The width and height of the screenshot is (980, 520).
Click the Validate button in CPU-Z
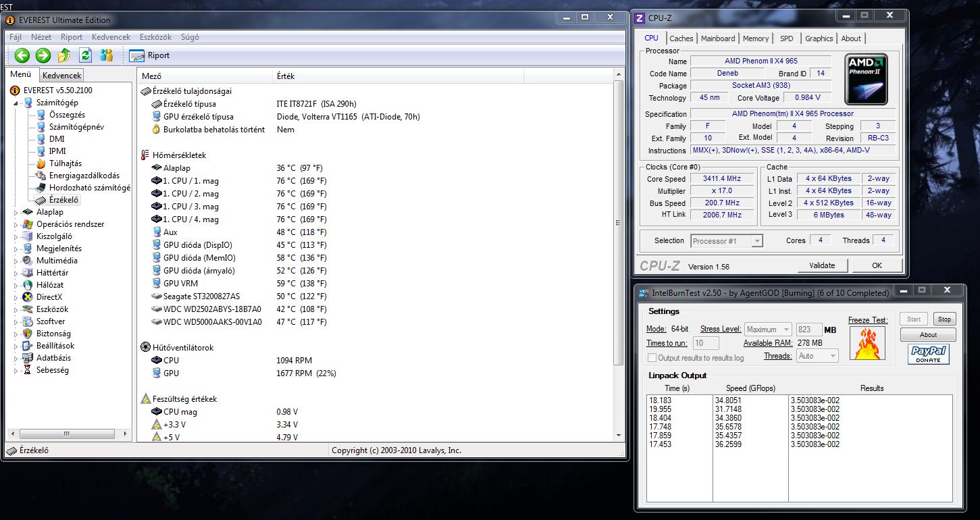pos(822,265)
